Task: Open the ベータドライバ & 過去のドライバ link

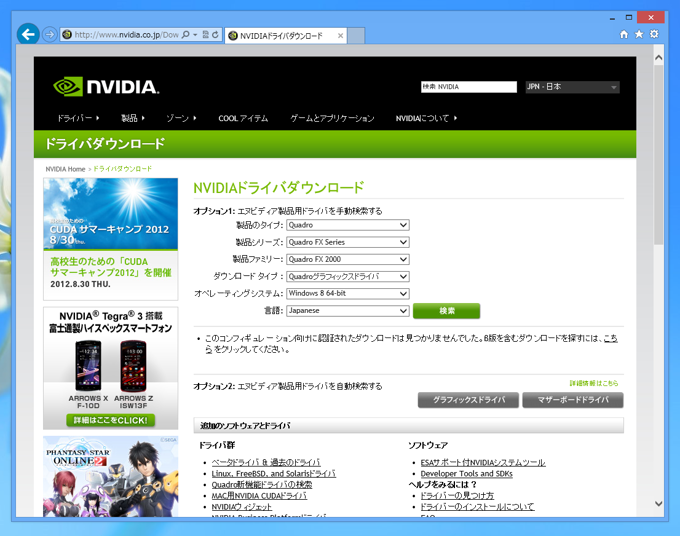Action: click(x=266, y=462)
